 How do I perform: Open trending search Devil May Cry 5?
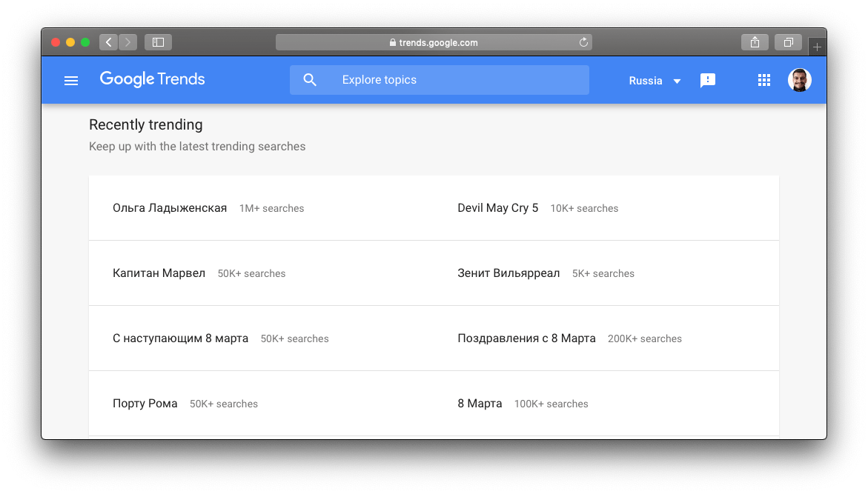tap(497, 208)
